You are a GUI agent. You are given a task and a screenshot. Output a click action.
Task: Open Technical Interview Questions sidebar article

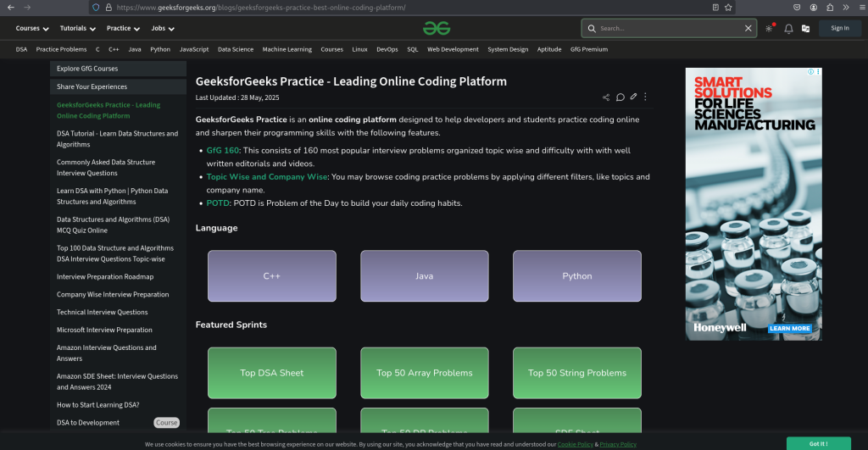102,312
